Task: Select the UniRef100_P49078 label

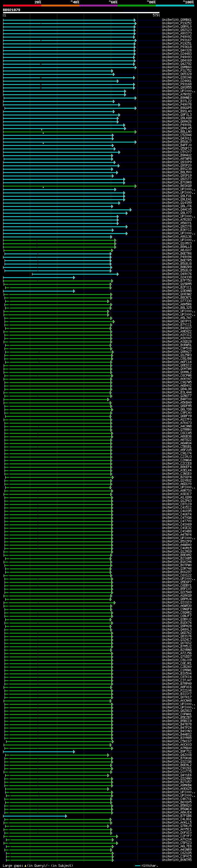Action: [x=177, y=104]
